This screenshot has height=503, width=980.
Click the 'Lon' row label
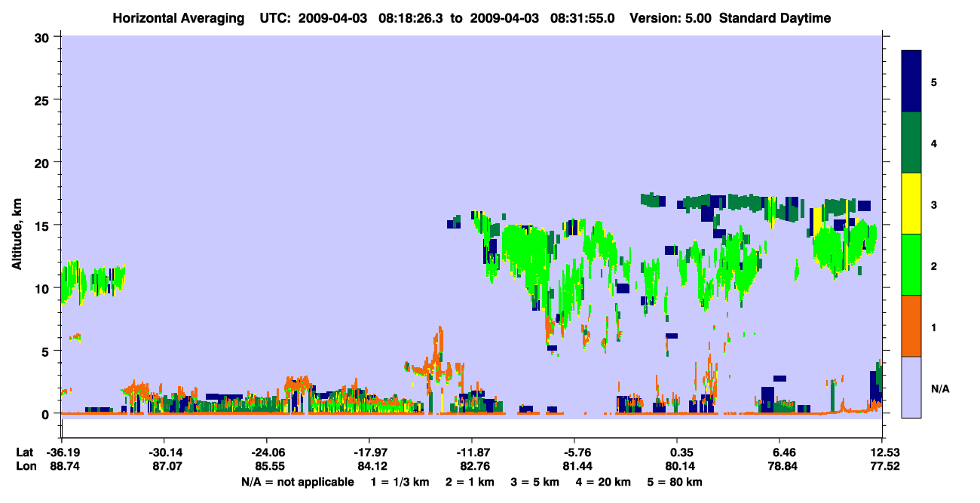[25, 467]
